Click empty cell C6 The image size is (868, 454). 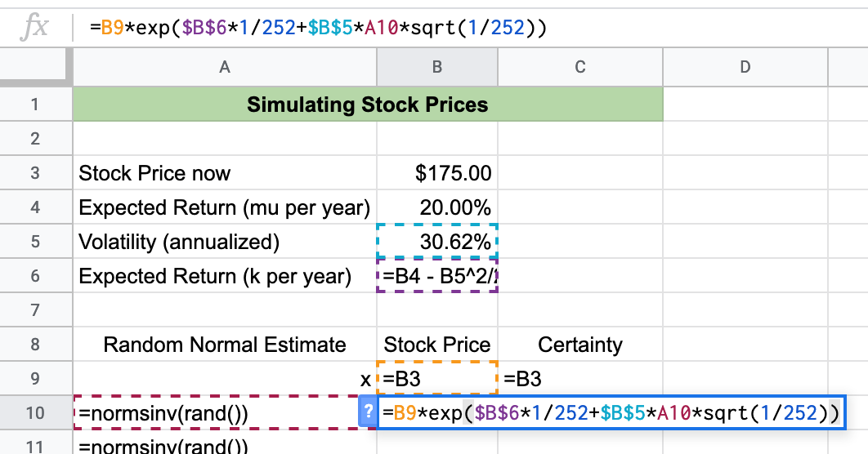coord(580,275)
